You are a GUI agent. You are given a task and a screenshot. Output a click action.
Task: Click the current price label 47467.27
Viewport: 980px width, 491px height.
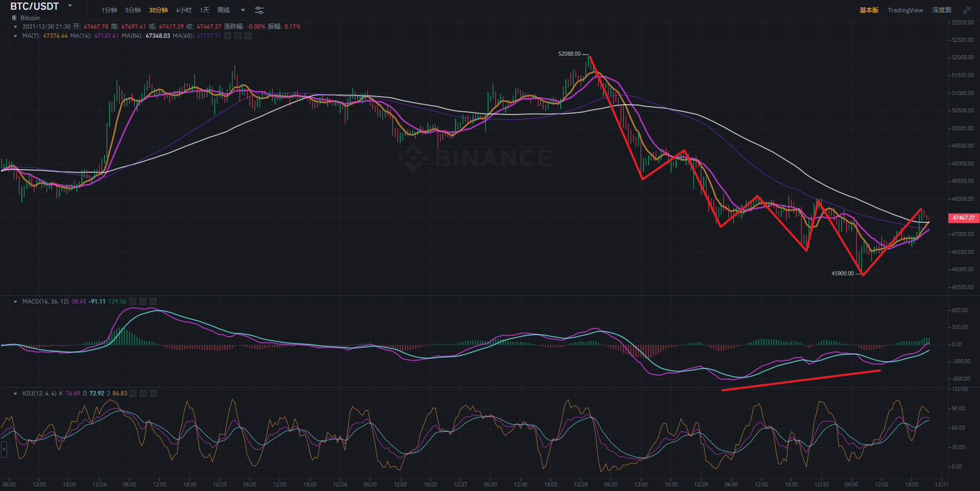click(964, 218)
